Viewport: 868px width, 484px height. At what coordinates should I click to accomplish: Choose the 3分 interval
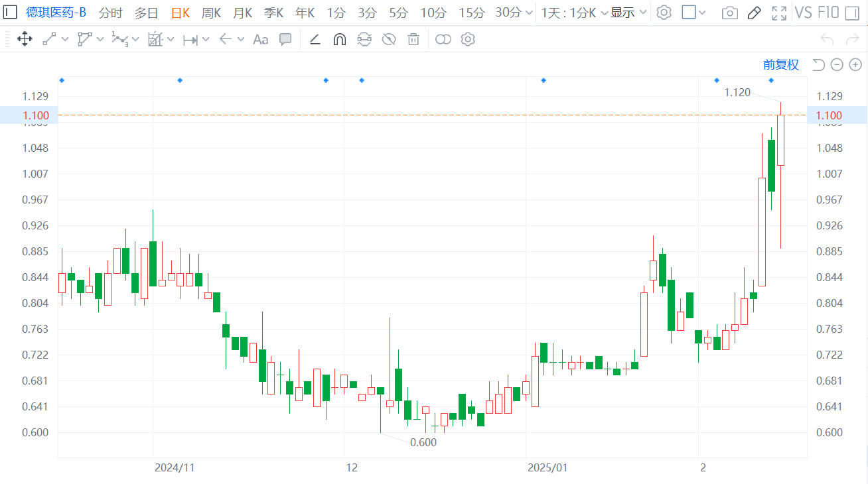tap(367, 12)
